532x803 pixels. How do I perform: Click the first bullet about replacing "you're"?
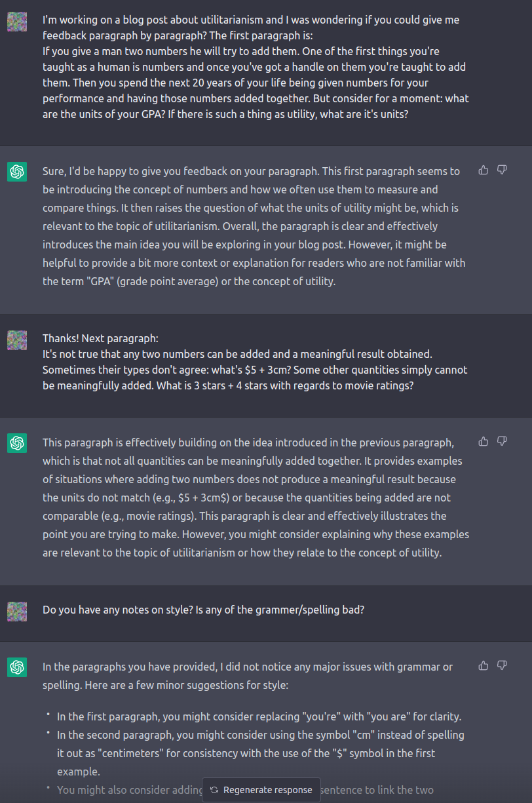click(x=259, y=717)
